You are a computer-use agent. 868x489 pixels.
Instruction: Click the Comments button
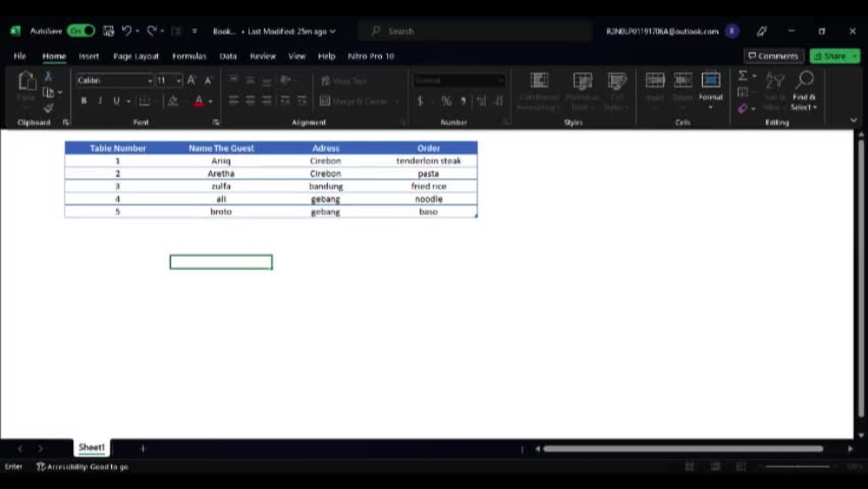pyautogui.click(x=773, y=56)
